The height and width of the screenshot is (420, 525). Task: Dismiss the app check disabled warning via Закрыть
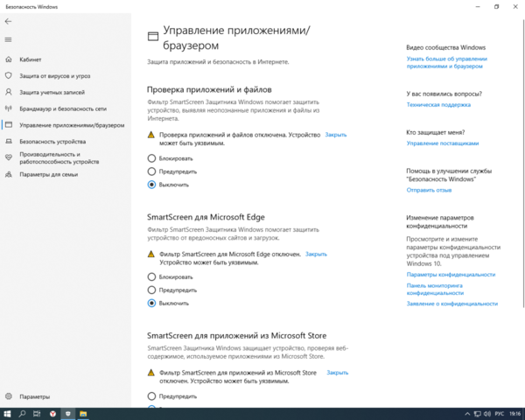coord(336,135)
